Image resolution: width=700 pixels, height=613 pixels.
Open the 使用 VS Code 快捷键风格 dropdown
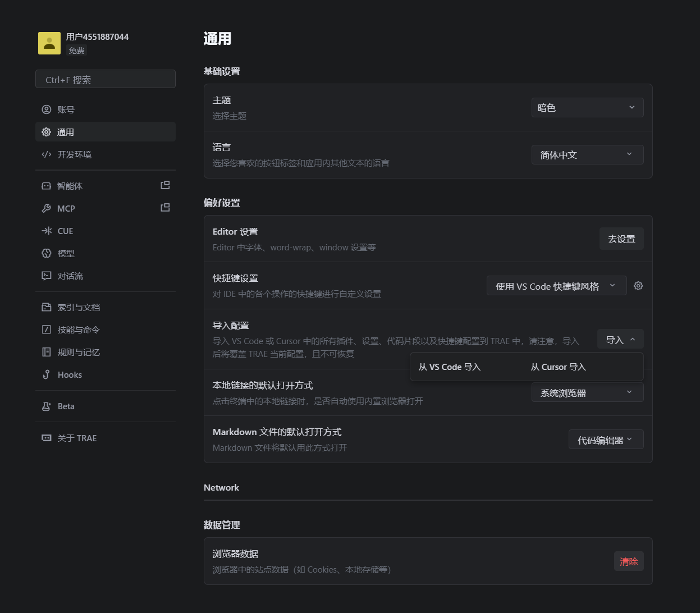click(556, 286)
